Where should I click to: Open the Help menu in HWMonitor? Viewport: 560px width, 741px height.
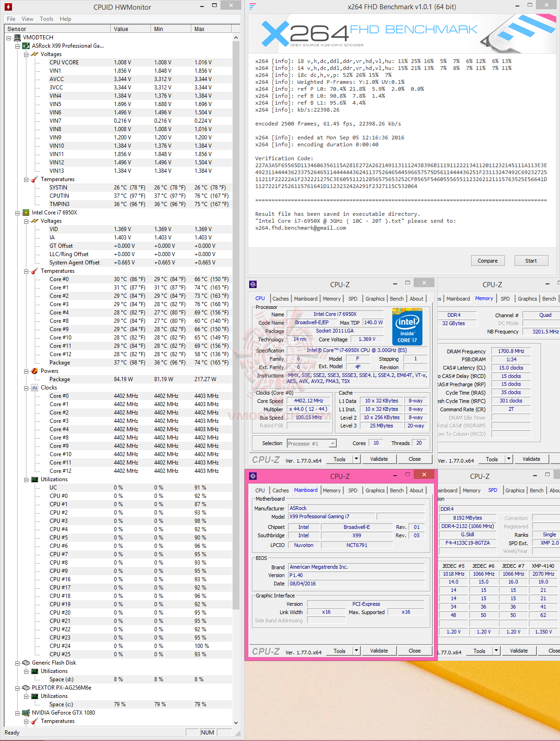point(65,19)
